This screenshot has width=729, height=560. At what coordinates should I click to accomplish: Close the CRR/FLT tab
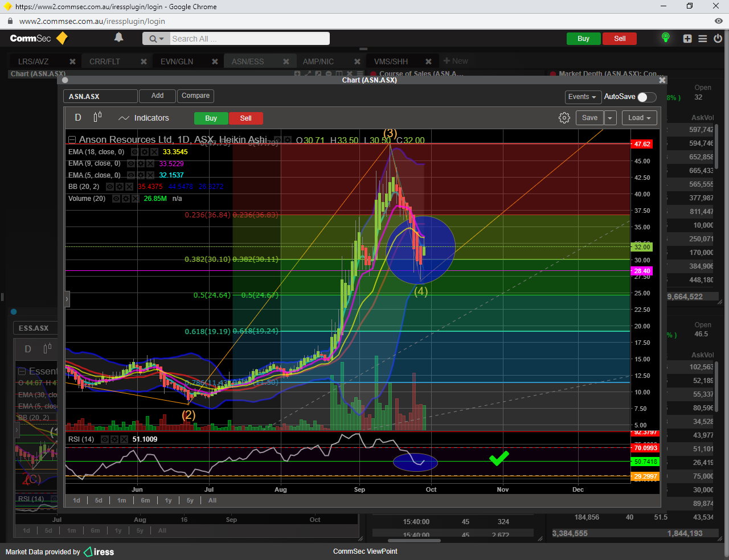pyautogui.click(x=144, y=61)
